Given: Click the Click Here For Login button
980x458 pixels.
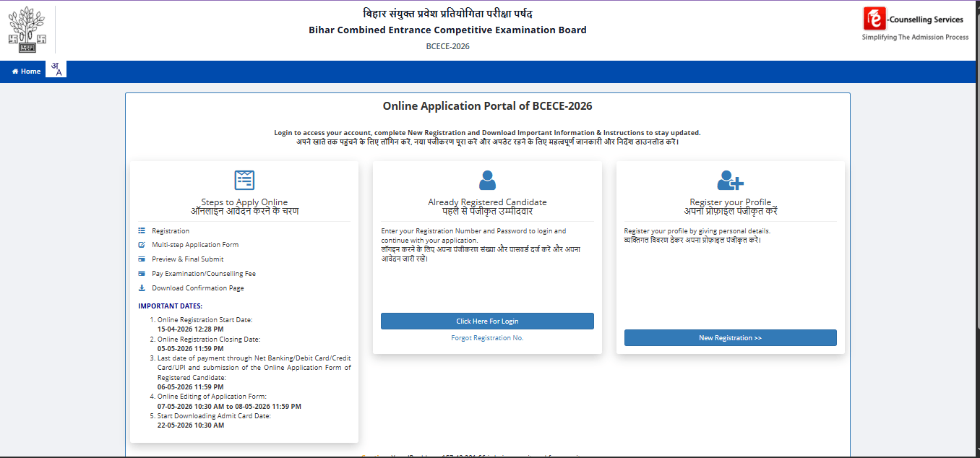Looking at the screenshot, I should tap(487, 321).
